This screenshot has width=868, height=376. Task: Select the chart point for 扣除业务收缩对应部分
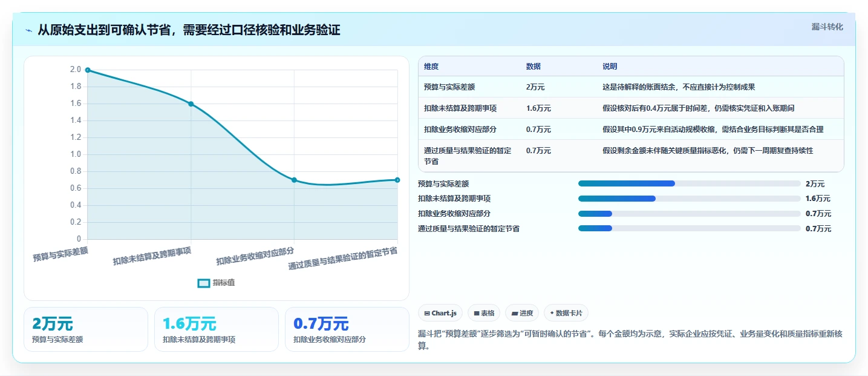(x=294, y=180)
